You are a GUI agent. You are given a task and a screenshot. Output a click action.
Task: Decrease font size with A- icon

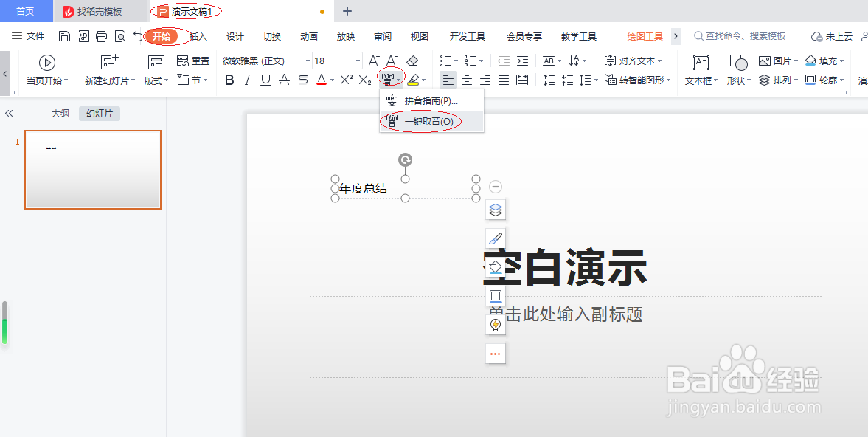click(x=392, y=61)
